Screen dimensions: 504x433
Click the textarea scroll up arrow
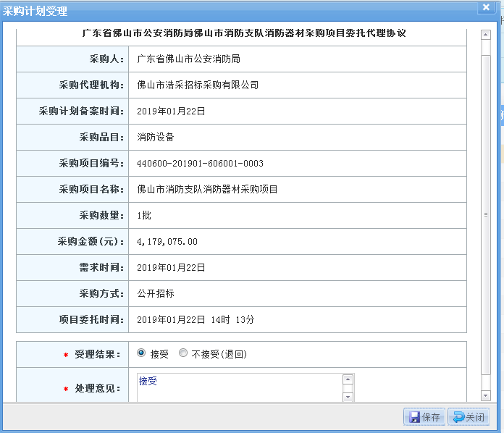click(348, 379)
